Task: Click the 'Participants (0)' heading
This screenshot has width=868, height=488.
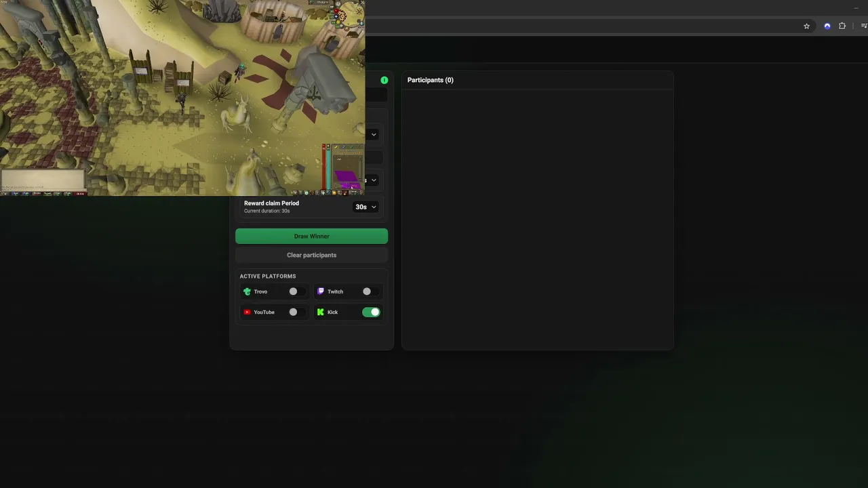Action: click(x=430, y=80)
